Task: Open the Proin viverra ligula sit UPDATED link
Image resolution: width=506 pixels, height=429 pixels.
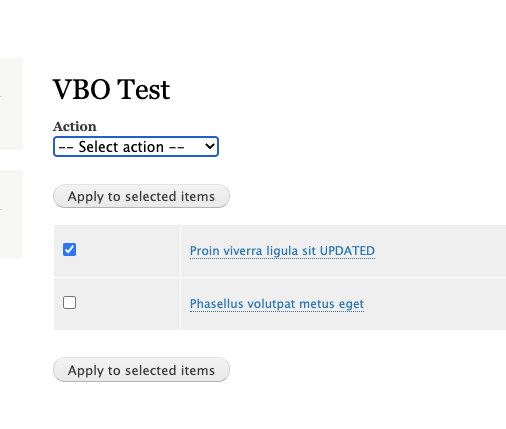Action: coord(282,251)
